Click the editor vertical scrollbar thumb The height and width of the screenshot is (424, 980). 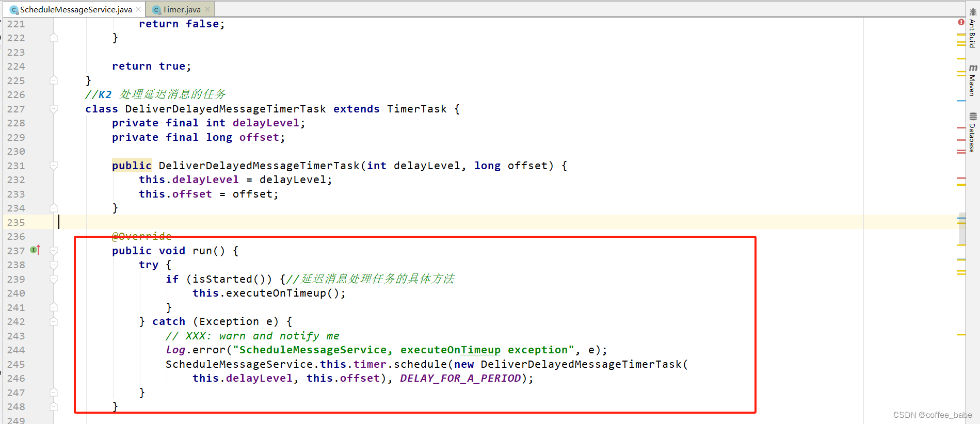pos(962,229)
